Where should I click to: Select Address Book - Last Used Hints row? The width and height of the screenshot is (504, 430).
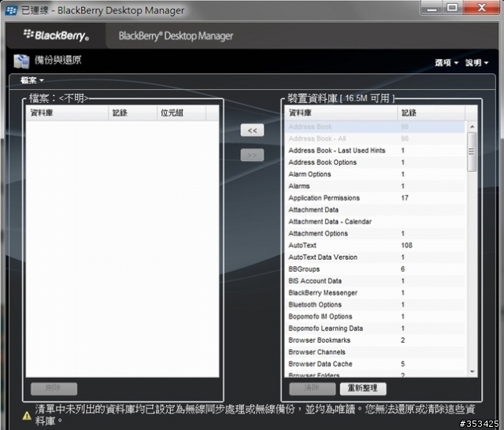(375, 150)
